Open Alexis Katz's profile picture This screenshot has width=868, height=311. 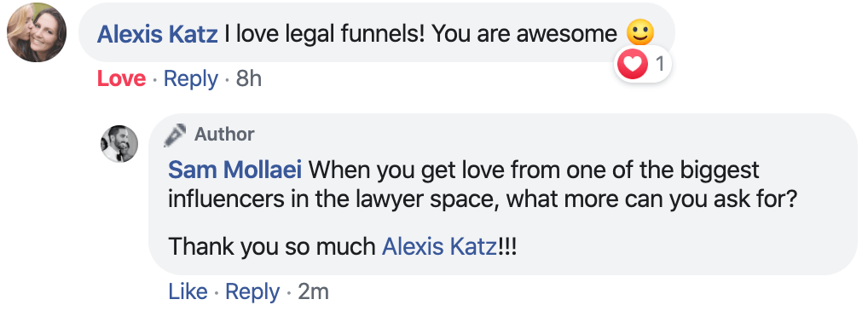pyautogui.click(x=37, y=32)
